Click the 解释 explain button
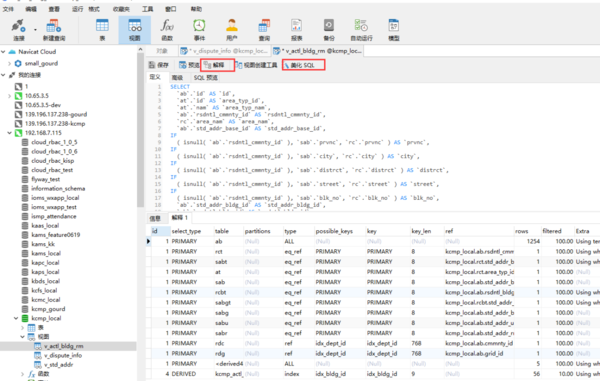The height and width of the screenshot is (381, 600). (x=217, y=65)
